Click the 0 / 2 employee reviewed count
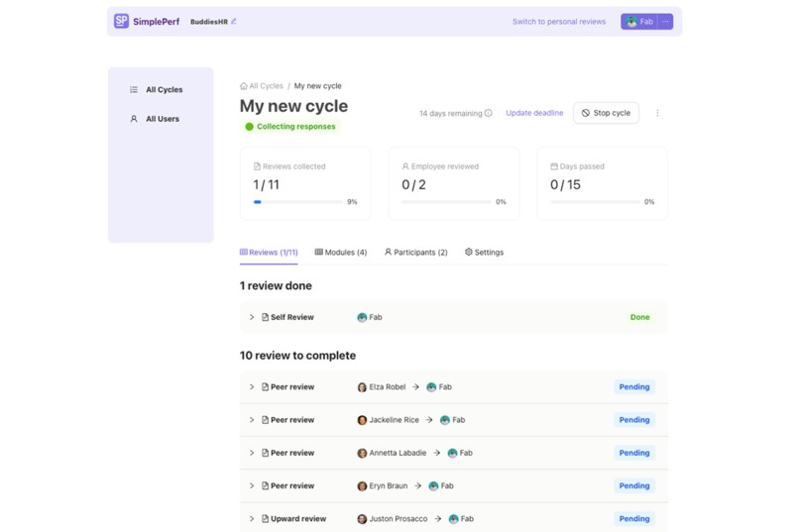This screenshot has width=799, height=532. pos(413,185)
